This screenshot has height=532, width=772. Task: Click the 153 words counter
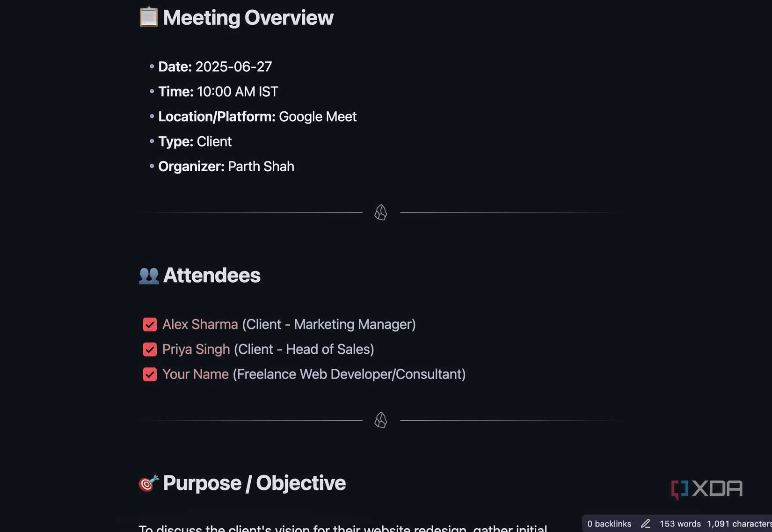coord(680,524)
